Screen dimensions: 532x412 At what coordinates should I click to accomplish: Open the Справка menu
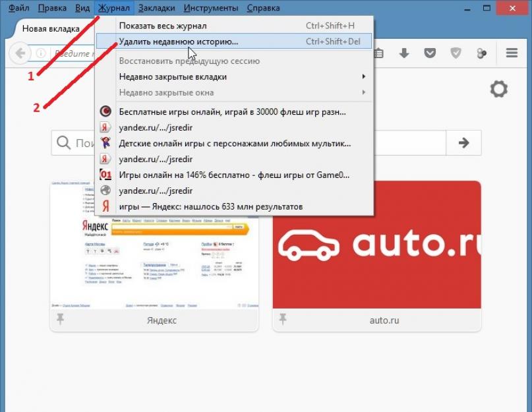pyautogui.click(x=263, y=8)
